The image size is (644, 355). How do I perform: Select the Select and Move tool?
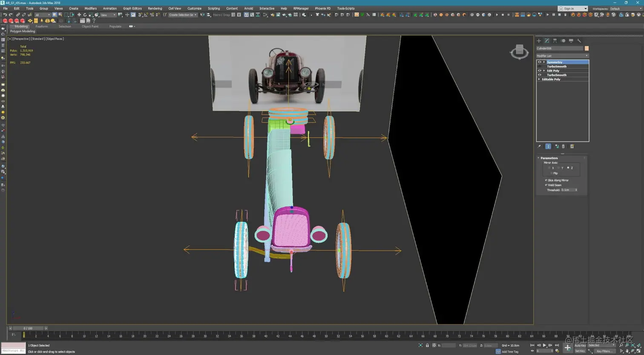tap(79, 15)
